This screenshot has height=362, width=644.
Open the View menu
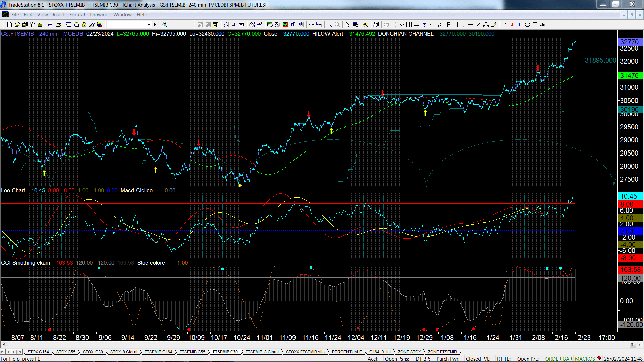(x=43, y=14)
